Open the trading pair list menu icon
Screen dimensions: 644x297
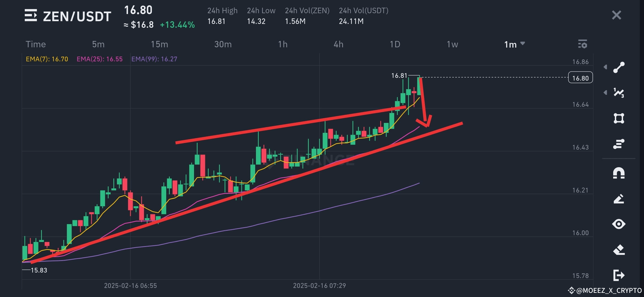(31, 15)
